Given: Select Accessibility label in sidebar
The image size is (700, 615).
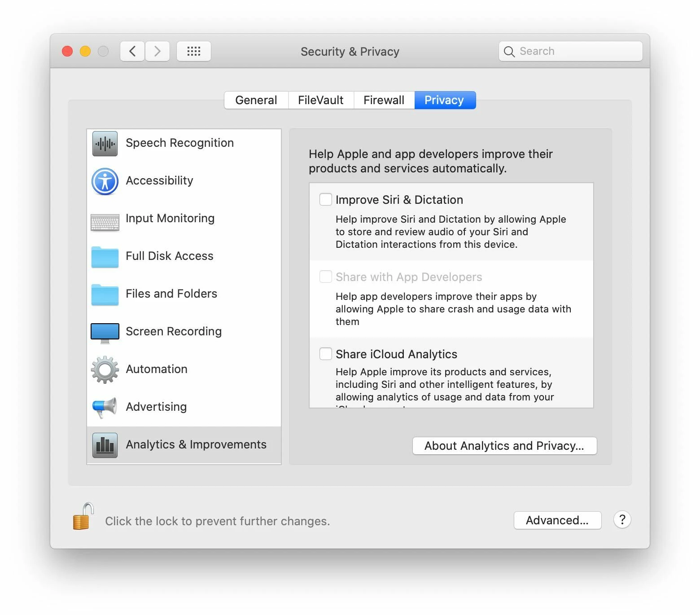Looking at the screenshot, I should 160,180.
